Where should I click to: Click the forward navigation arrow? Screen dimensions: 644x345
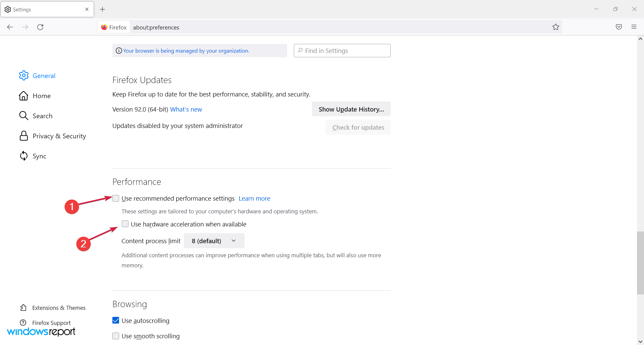click(25, 27)
